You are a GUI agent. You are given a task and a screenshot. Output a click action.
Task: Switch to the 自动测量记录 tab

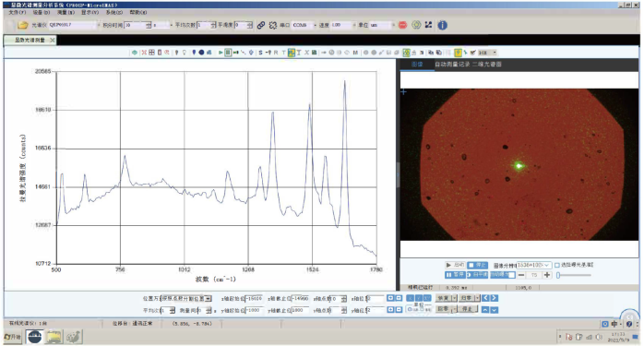[x=452, y=64]
